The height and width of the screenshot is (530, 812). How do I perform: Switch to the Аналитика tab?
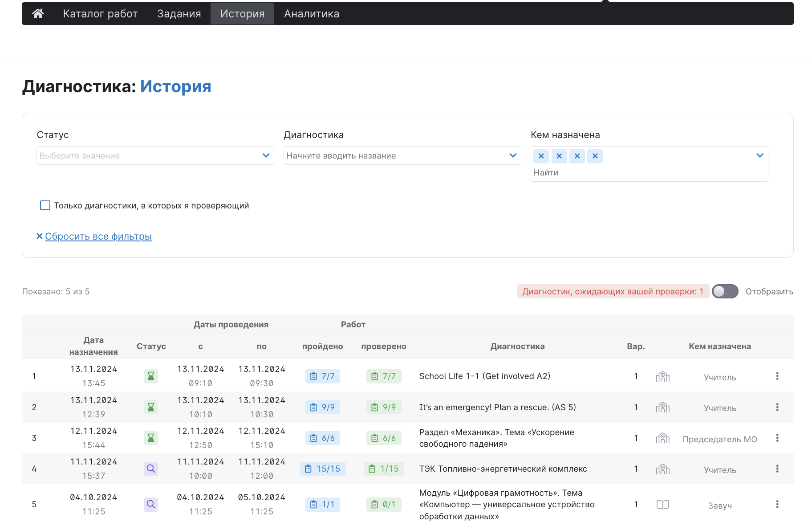coord(311,14)
